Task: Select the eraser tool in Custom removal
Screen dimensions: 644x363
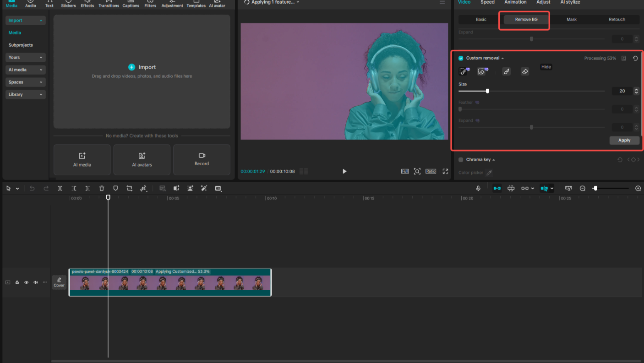Action: pos(524,71)
